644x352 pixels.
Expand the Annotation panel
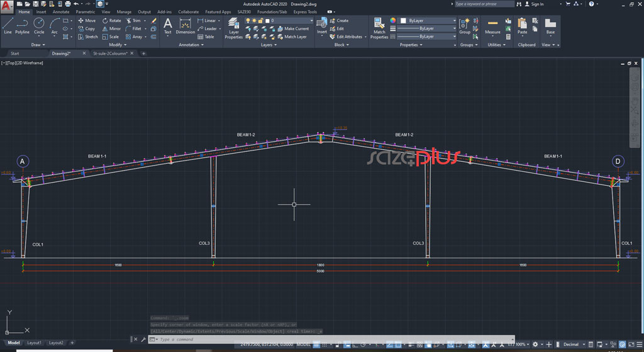click(191, 45)
